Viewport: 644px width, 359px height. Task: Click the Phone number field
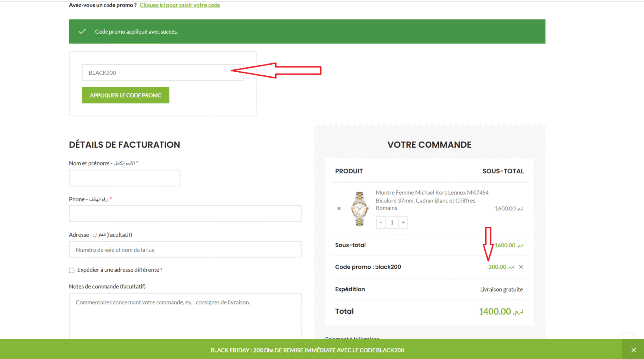point(185,213)
